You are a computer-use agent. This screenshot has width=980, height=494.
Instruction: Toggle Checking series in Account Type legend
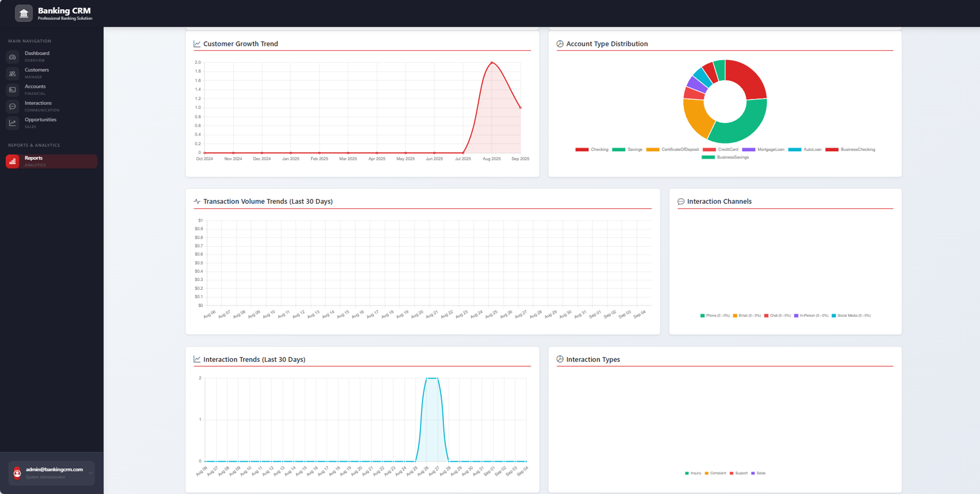592,150
